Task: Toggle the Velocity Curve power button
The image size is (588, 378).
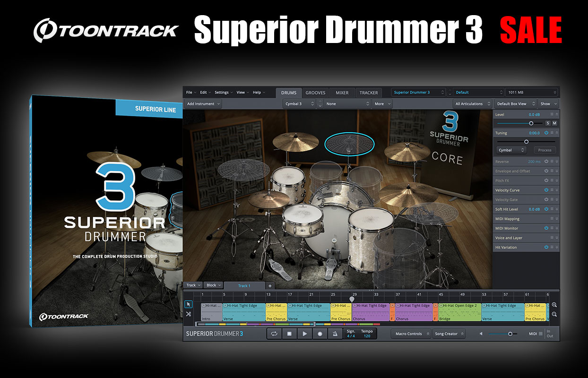Action: (546, 190)
